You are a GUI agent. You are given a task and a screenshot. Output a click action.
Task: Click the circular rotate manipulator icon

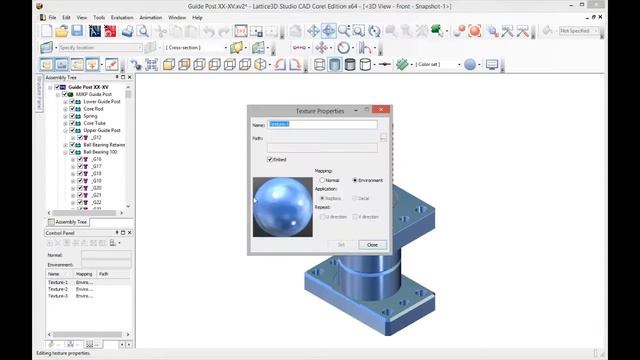tap(343, 48)
